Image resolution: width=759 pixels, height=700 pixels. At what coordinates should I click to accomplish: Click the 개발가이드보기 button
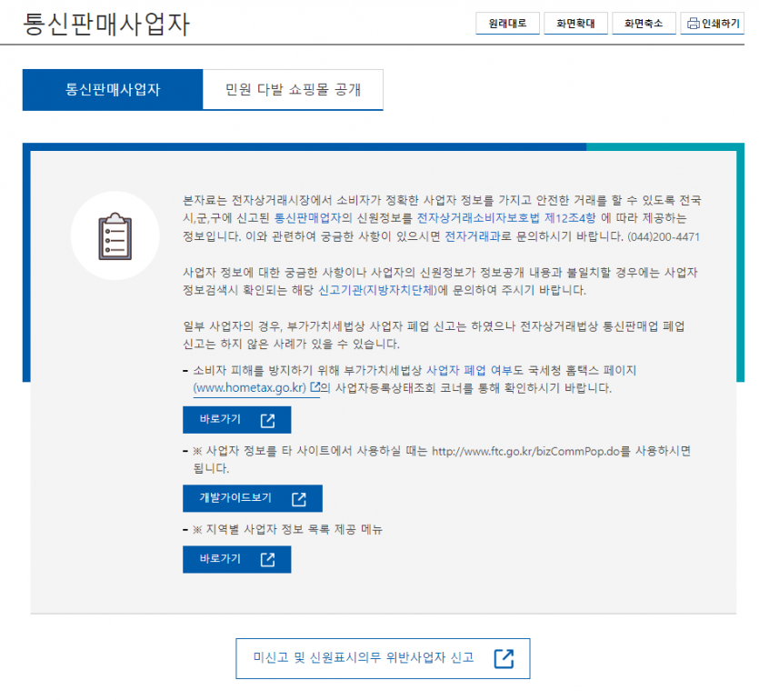[x=252, y=498]
